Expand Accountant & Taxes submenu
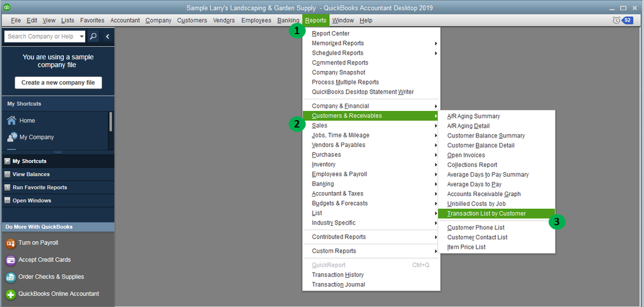This screenshot has height=307, width=644. pos(436,193)
